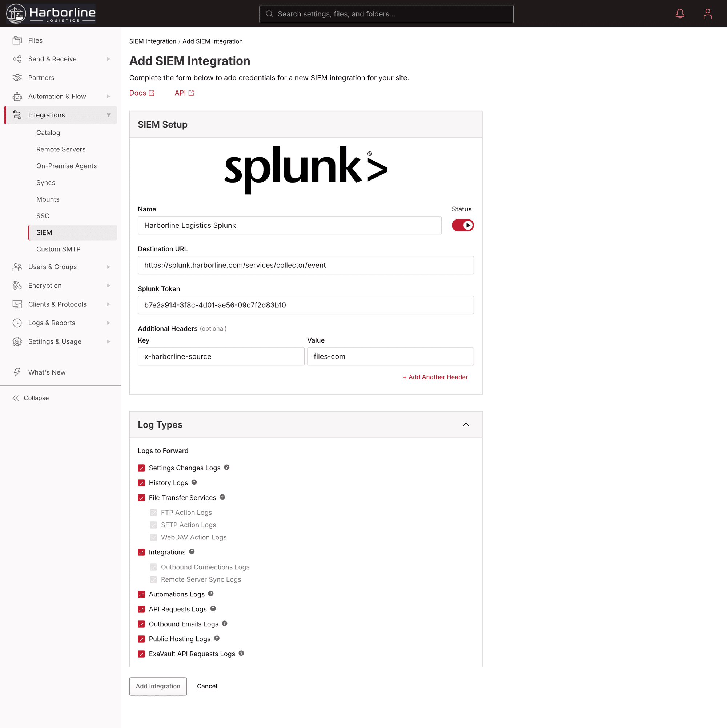Viewport: 727px width, 728px height.
Task: Click the Add Another Header link
Action: [x=435, y=377]
